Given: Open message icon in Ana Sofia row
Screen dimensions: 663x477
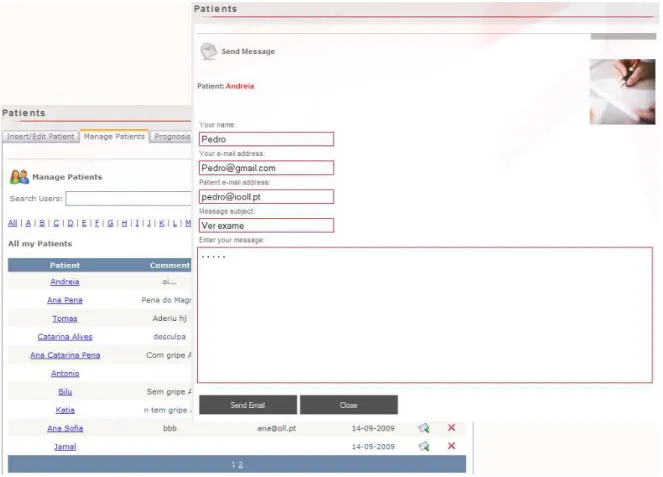Looking at the screenshot, I should [424, 428].
